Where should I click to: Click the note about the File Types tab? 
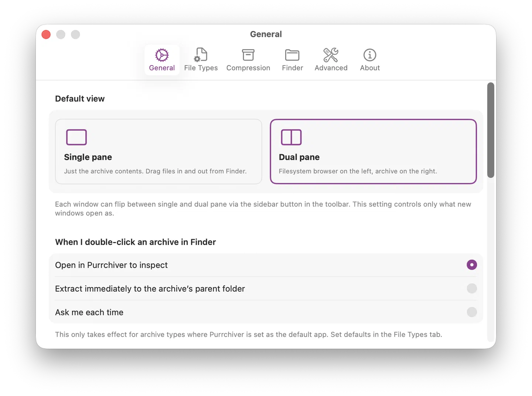click(x=249, y=335)
